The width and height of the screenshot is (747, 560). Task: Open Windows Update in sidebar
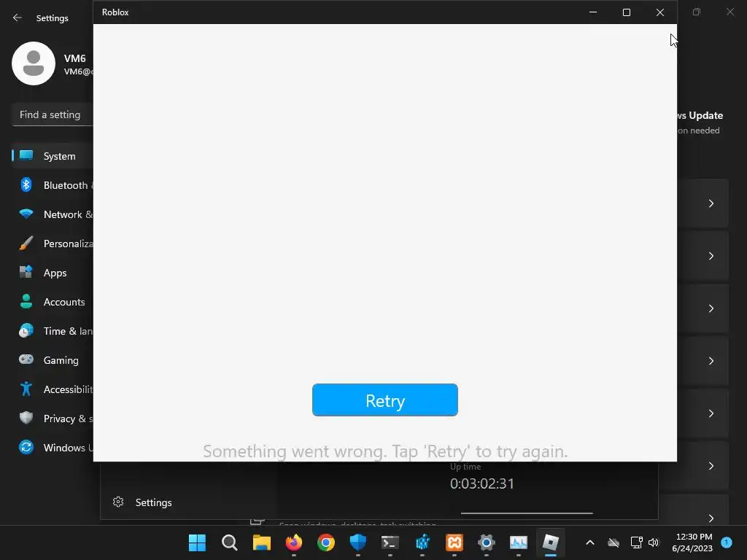pos(53,448)
